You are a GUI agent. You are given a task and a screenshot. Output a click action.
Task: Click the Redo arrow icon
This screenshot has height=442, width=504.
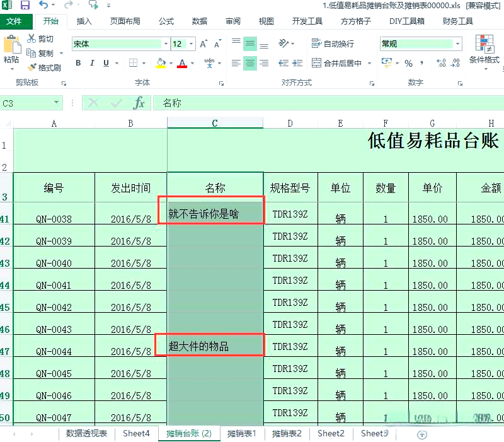tap(68, 5)
